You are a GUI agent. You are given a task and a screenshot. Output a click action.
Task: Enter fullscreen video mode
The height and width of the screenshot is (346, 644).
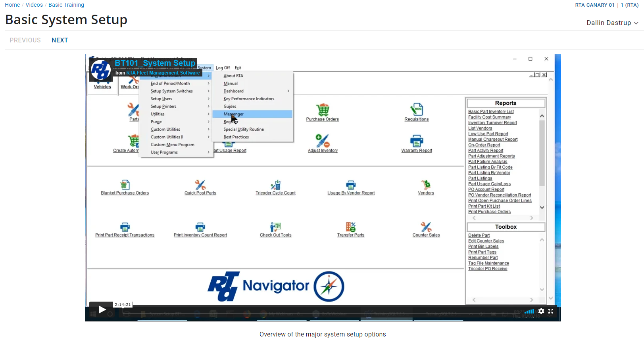click(551, 311)
